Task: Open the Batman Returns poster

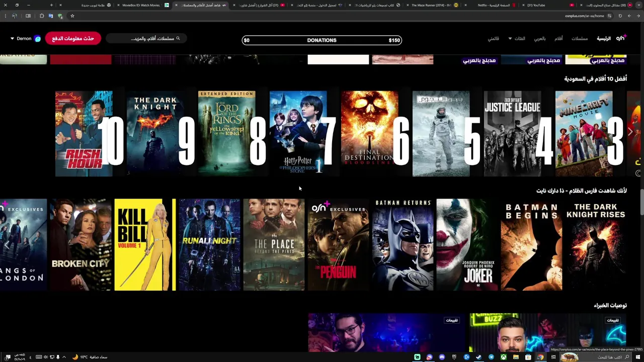Action: pyautogui.click(x=403, y=245)
